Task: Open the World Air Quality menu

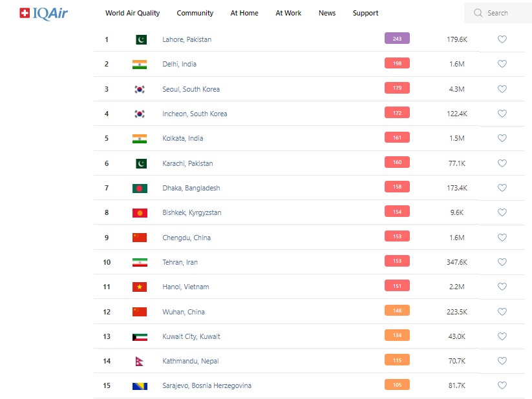Action: [x=133, y=13]
